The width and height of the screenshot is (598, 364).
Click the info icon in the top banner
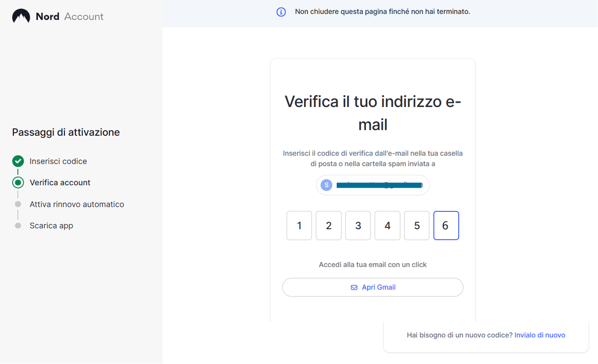point(281,12)
